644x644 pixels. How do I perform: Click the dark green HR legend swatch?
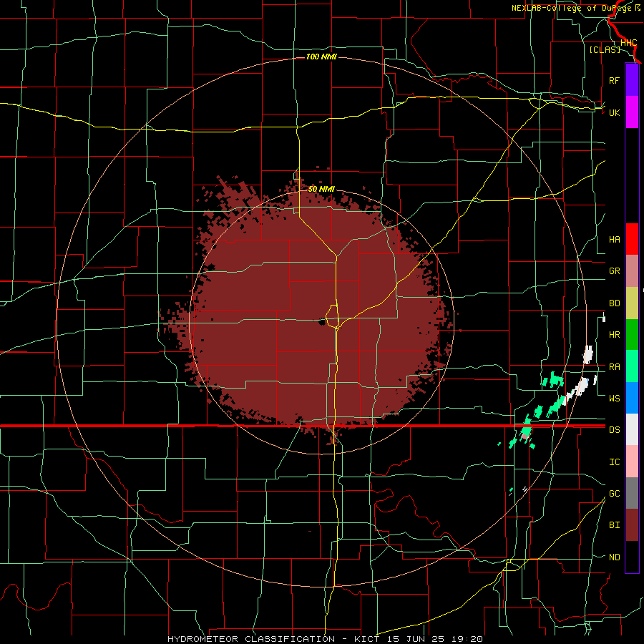click(632, 335)
